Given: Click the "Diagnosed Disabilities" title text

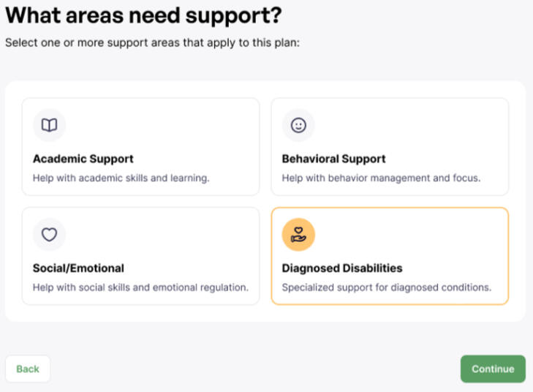Looking at the screenshot, I should pos(342,268).
